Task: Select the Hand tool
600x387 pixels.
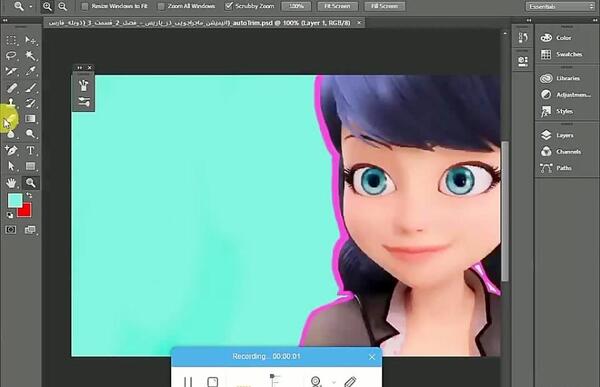Action: tap(11, 183)
